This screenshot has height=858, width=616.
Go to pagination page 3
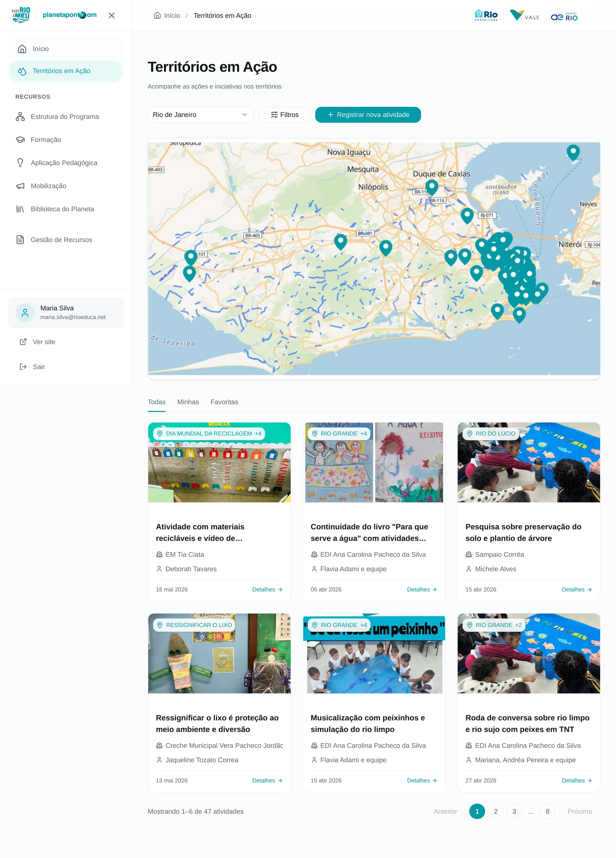click(x=514, y=812)
